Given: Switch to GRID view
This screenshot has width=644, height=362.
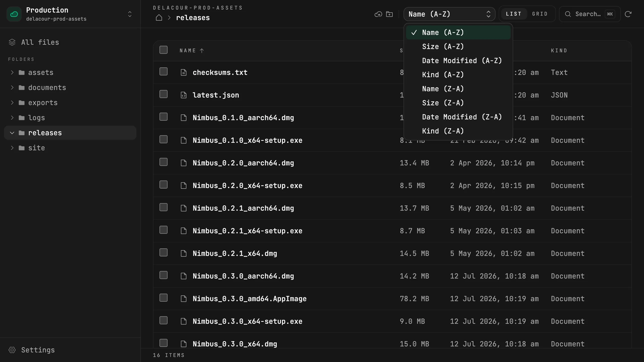Looking at the screenshot, I should coord(540,14).
